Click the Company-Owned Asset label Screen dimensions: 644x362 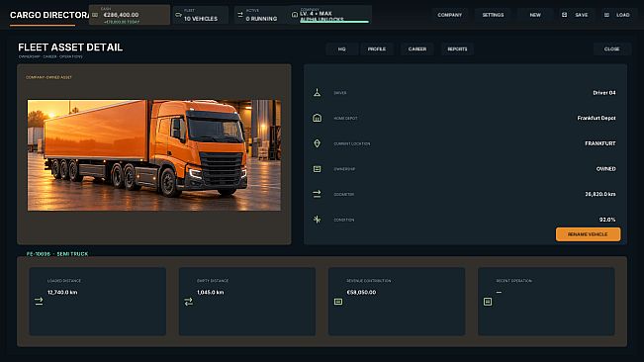point(48,77)
